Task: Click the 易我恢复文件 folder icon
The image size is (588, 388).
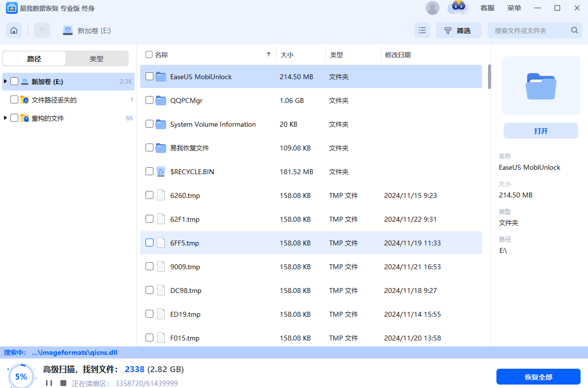Action: pos(161,148)
